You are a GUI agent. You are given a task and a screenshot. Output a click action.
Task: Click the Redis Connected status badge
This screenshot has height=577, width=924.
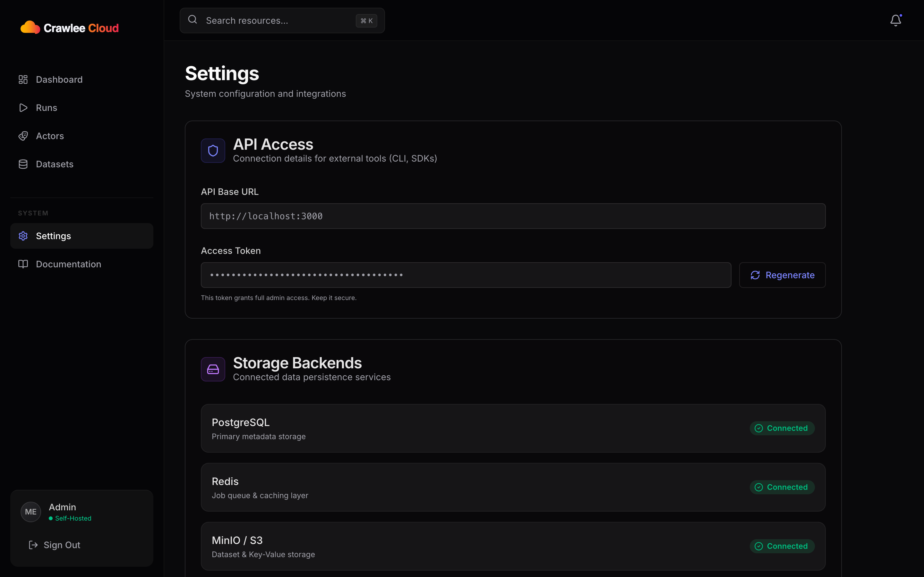[x=782, y=487]
